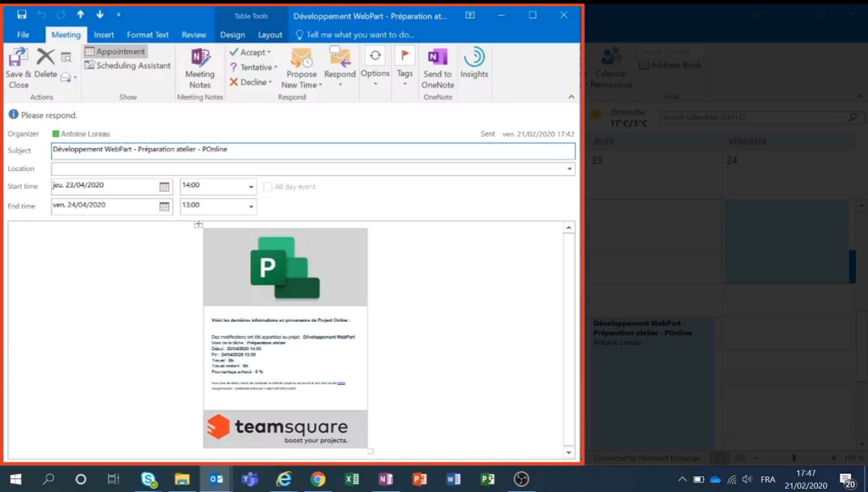
Task: Propose a New Time
Action: pyautogui.click(x=301, y=67)
